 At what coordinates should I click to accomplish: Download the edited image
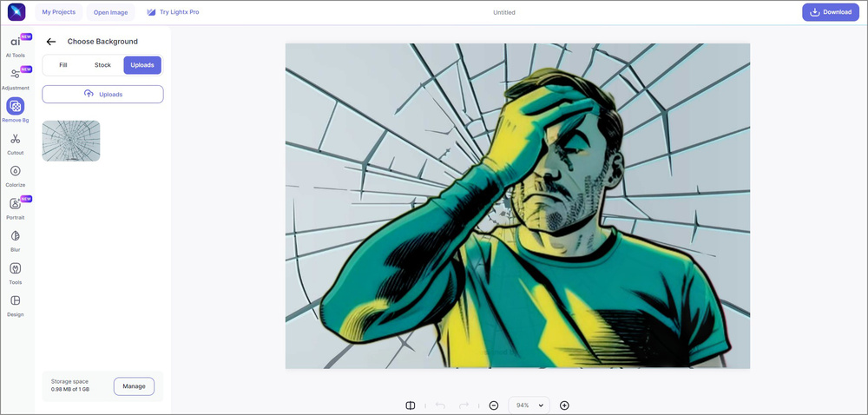[831, 12]
